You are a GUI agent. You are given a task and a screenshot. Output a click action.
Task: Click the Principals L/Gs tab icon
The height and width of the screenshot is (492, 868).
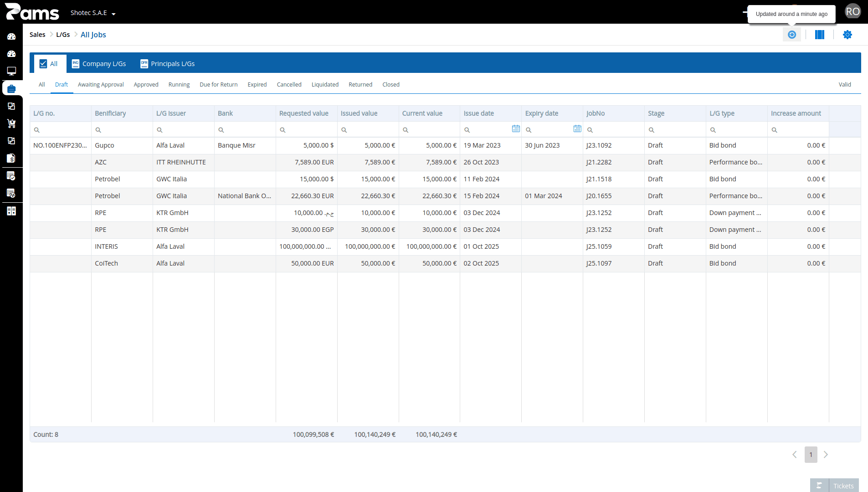point(144,64)
